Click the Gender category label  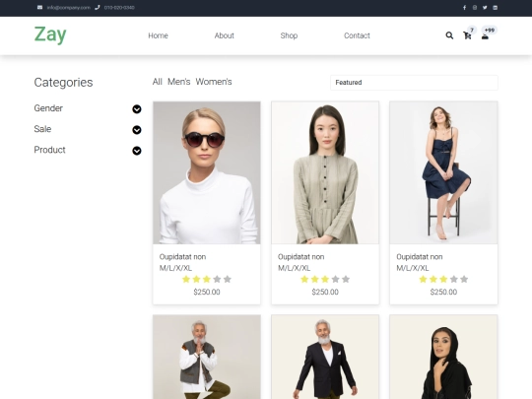pos(48,108)
